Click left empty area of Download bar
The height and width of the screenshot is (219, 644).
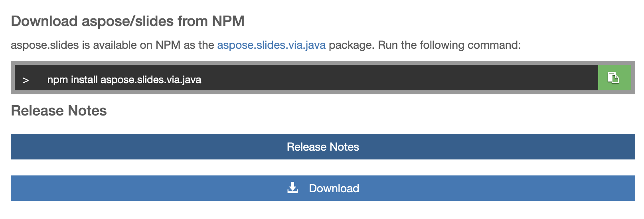pyautogui.click(x=120, y=188)
